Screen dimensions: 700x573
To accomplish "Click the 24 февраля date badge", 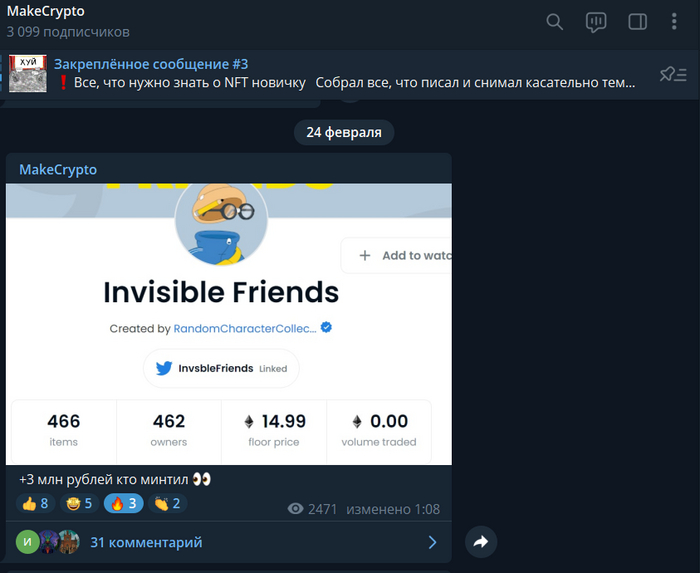I will 344,132.
